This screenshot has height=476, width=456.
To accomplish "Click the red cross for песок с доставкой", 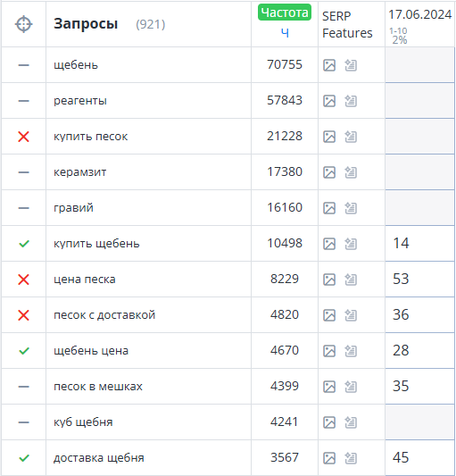I will (24, 315).
